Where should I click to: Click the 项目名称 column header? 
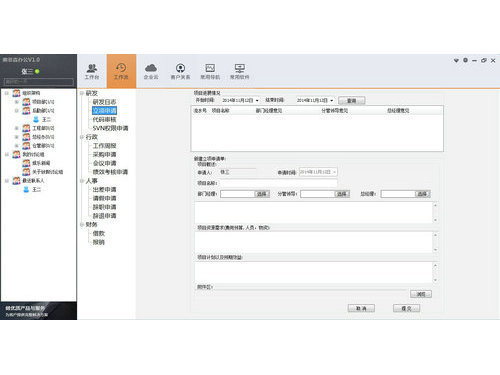tap(221, 111)
